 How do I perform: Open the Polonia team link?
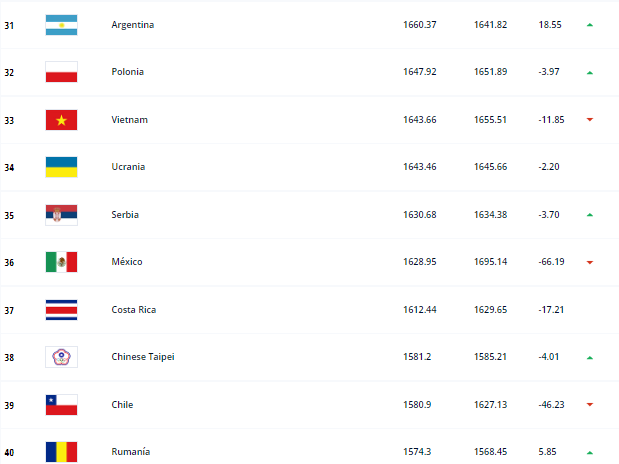coord(128,72)
